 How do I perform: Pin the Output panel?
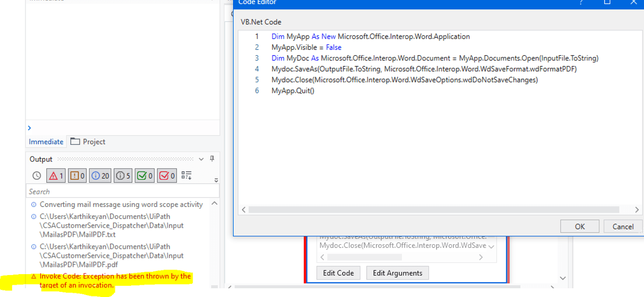[212, 159]
